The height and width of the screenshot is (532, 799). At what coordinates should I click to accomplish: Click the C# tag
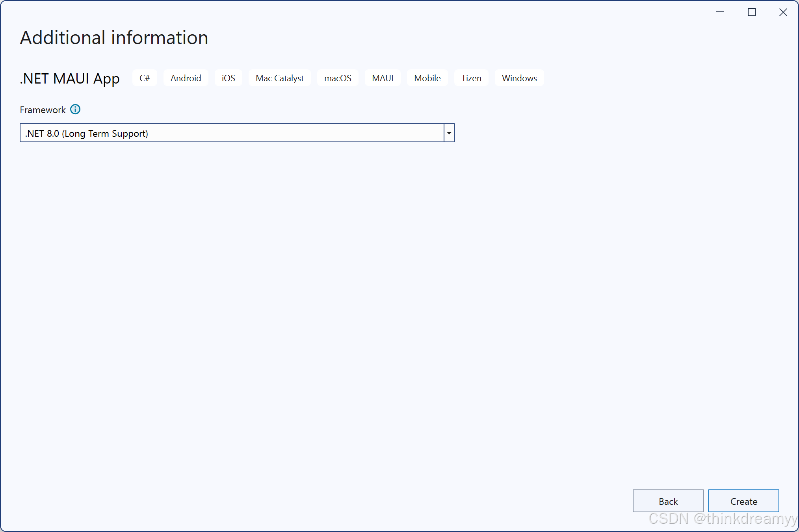tap(145, 78)
